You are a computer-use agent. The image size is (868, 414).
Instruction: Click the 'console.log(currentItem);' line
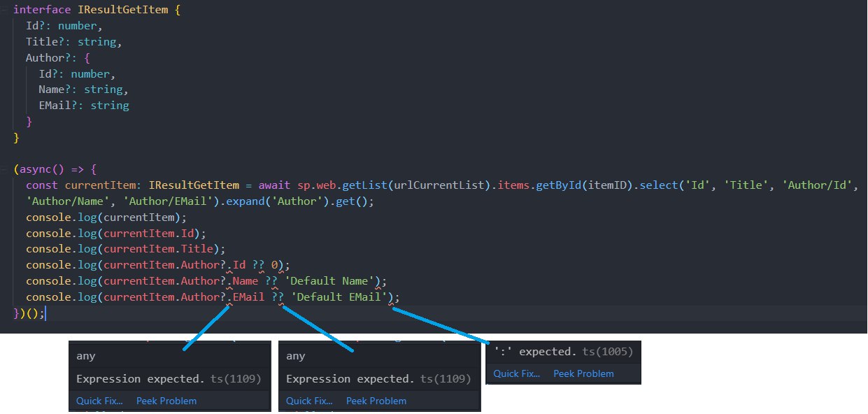[x=106, y=217]
